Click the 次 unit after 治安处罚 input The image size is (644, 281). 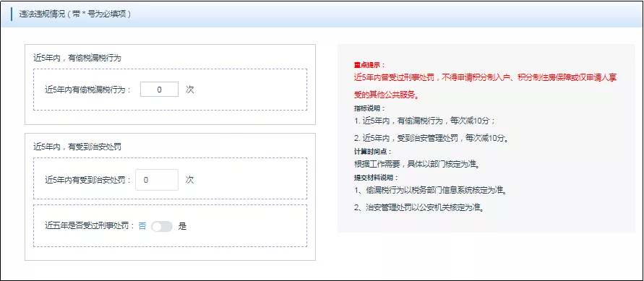[x=190, y=180]
